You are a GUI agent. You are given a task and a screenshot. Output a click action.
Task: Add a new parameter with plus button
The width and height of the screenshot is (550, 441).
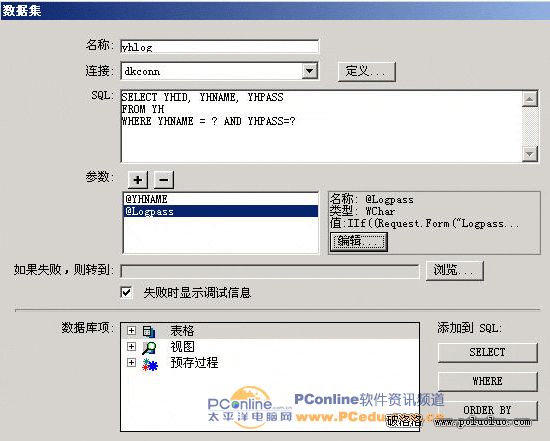click(x=138, y=180)
